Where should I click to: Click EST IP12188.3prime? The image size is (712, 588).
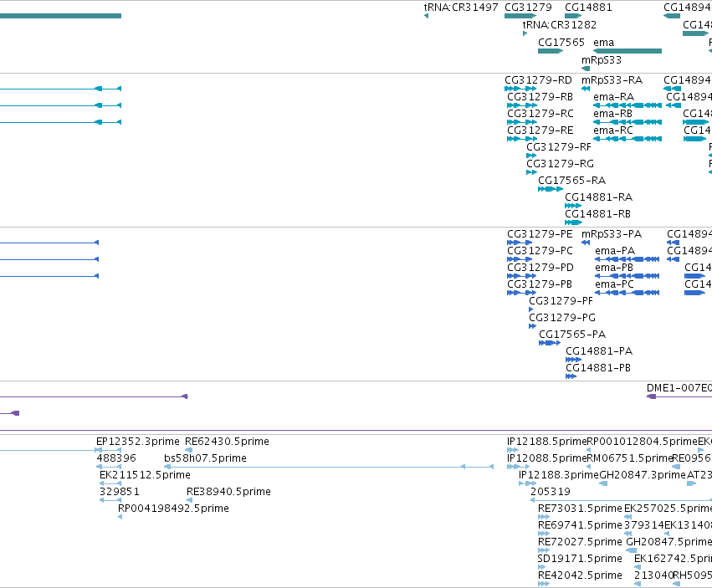[x=559, y=475]
